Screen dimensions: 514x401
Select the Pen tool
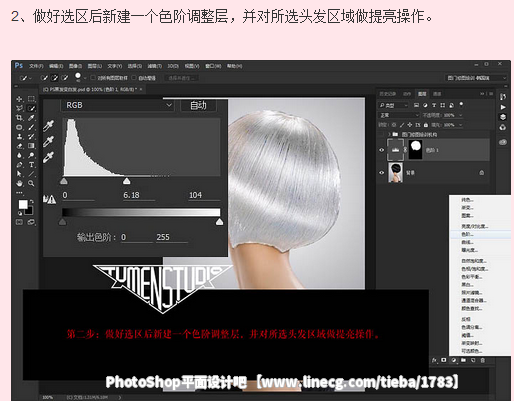[x=19, y=165]
